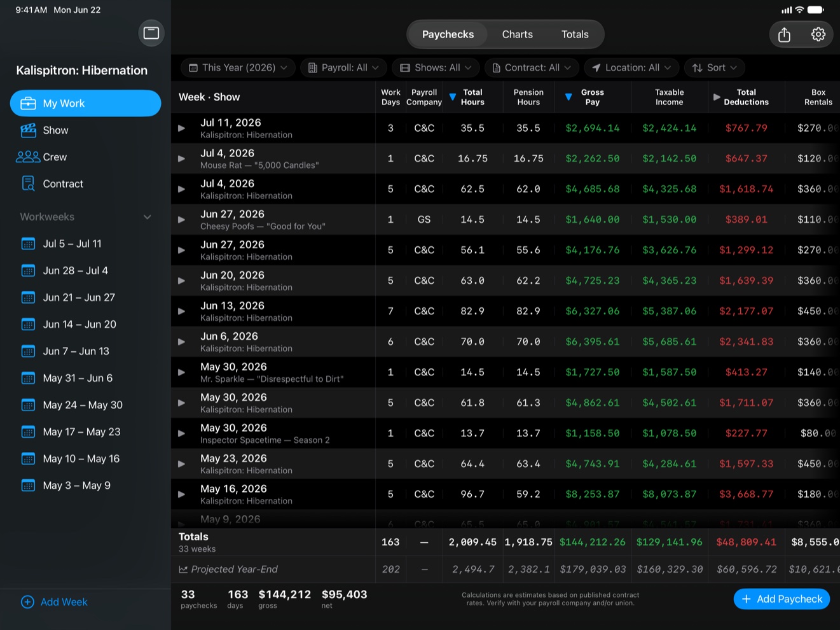Open the Contract: All filter
This screenshot has width=840, height=630.
click(x=532, y=67)
